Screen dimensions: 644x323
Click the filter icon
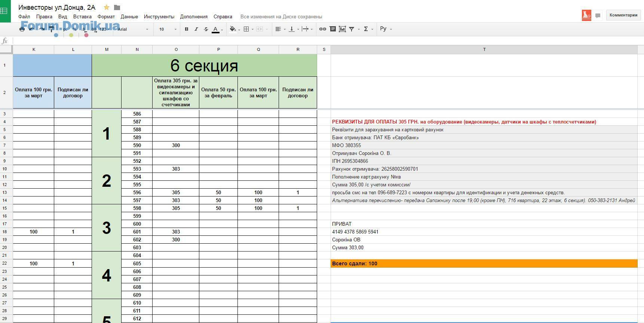pos(352,29)
